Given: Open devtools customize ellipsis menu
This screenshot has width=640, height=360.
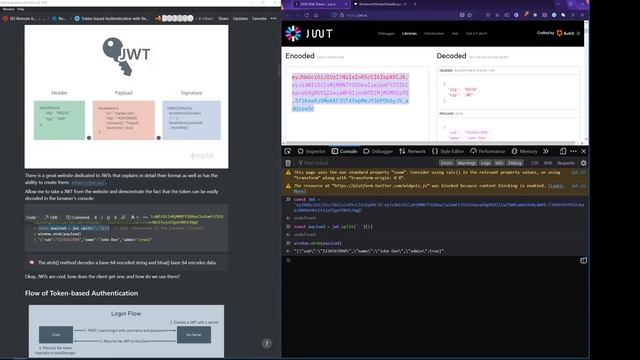Looking at the screenshot, I should 573,151.
